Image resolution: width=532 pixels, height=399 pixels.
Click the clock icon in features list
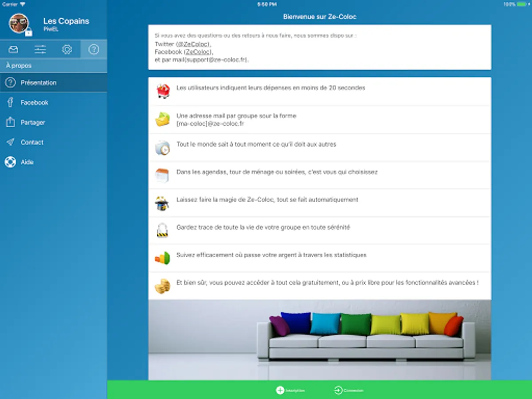coord(162,148)
